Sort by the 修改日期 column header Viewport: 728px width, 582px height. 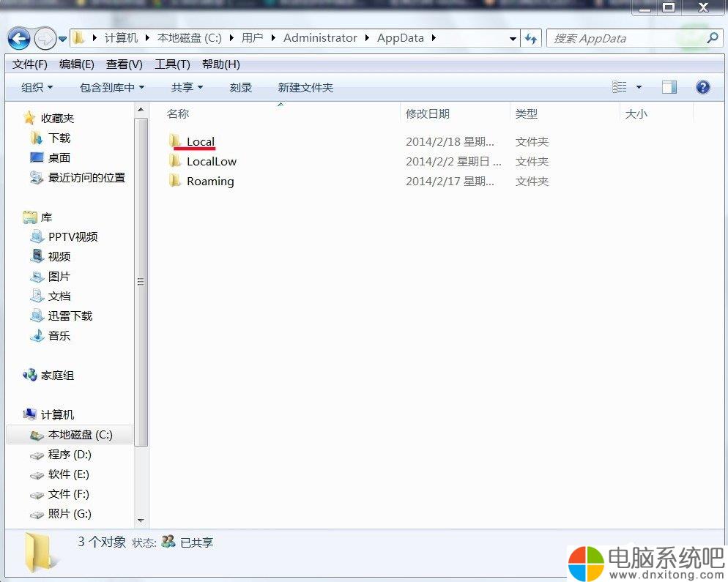click(428, 113)
